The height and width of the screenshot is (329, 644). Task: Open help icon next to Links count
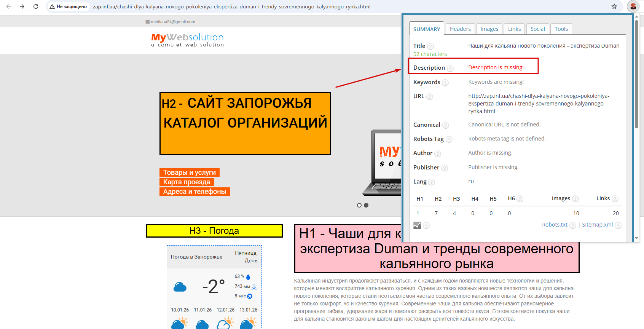(615, 199)
